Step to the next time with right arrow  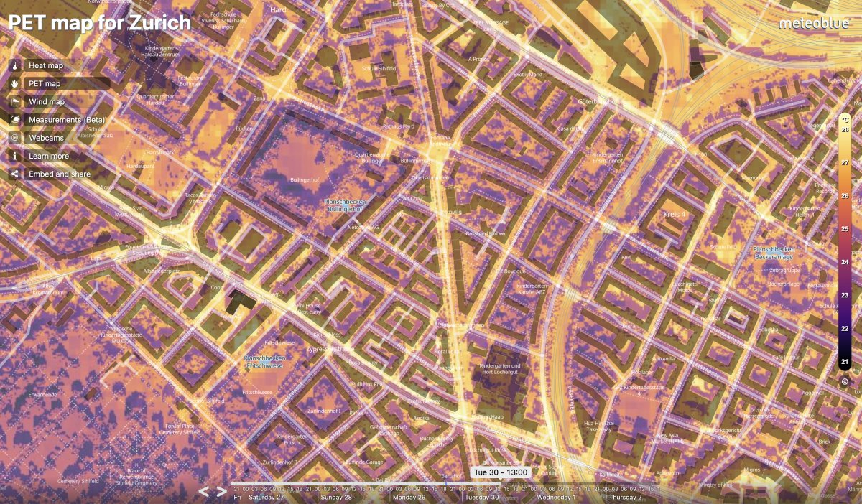(222, 492)
